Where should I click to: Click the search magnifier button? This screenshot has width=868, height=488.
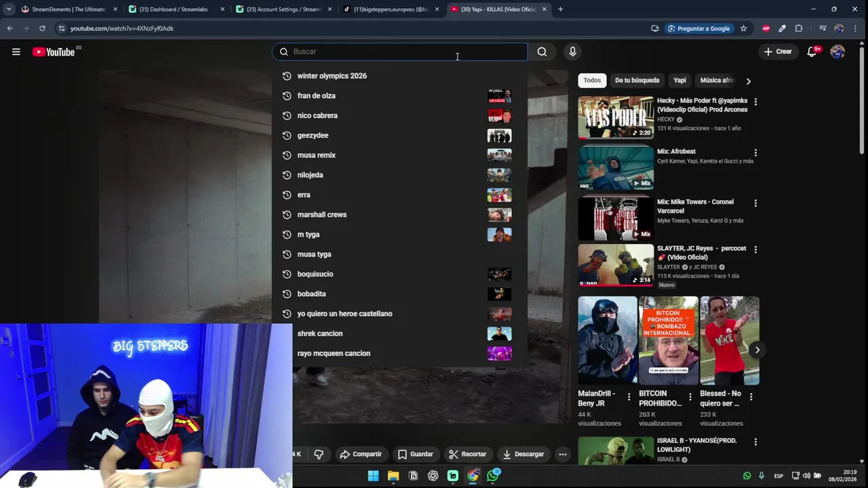(x=542, y=52)
